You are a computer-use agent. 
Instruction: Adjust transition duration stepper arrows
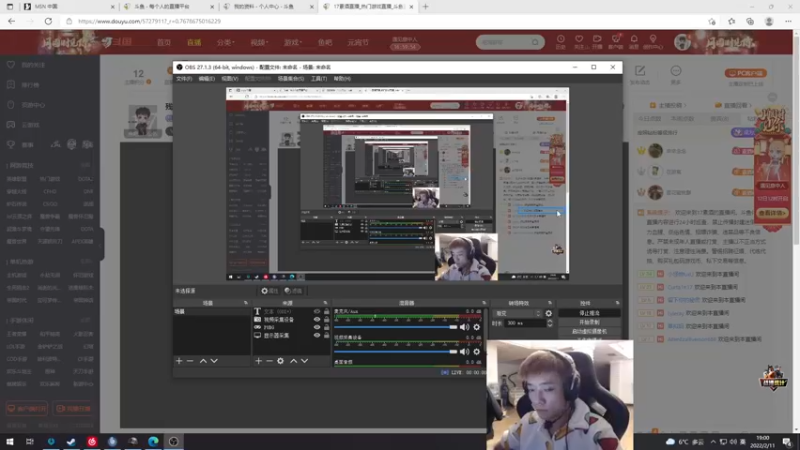point(549,323)
